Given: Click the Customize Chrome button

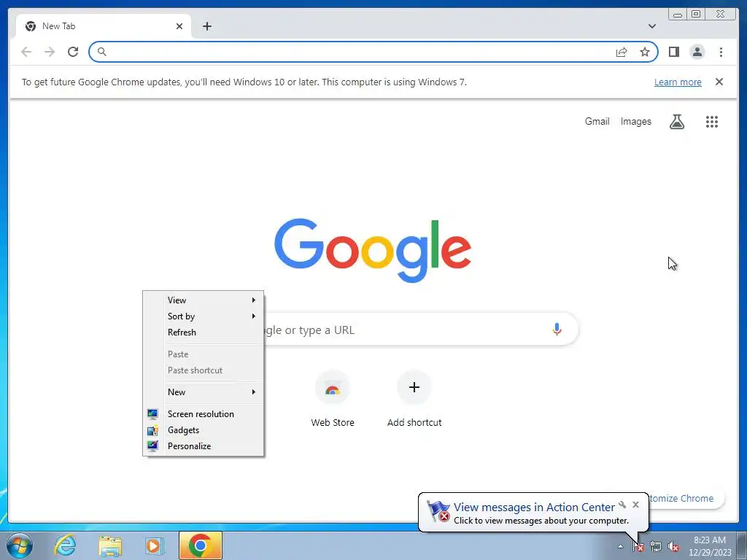Looking at the screenshot, I should point(686,498).
